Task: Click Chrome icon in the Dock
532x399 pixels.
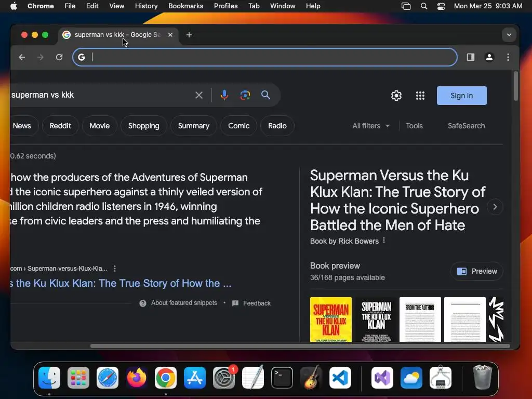Action: (166, 378)
